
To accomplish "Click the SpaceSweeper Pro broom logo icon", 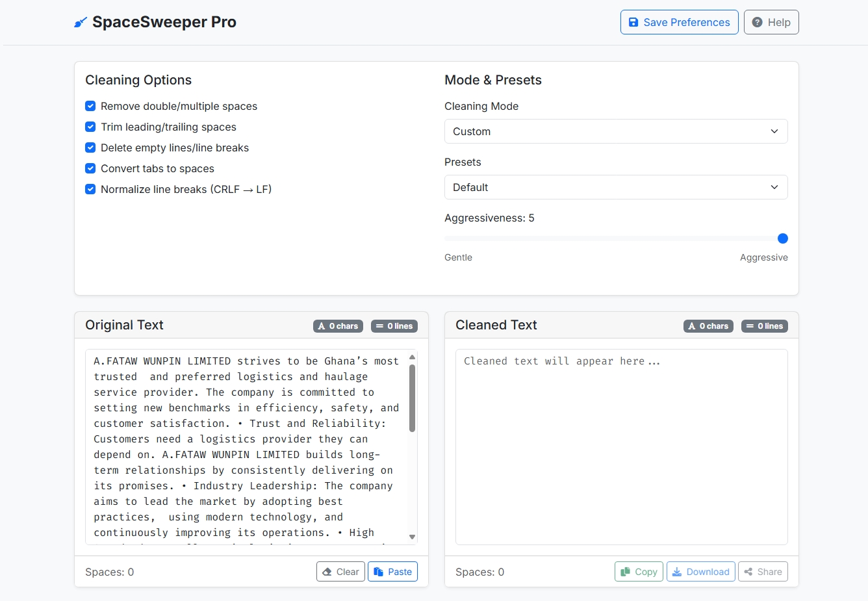I will point(81,23).
